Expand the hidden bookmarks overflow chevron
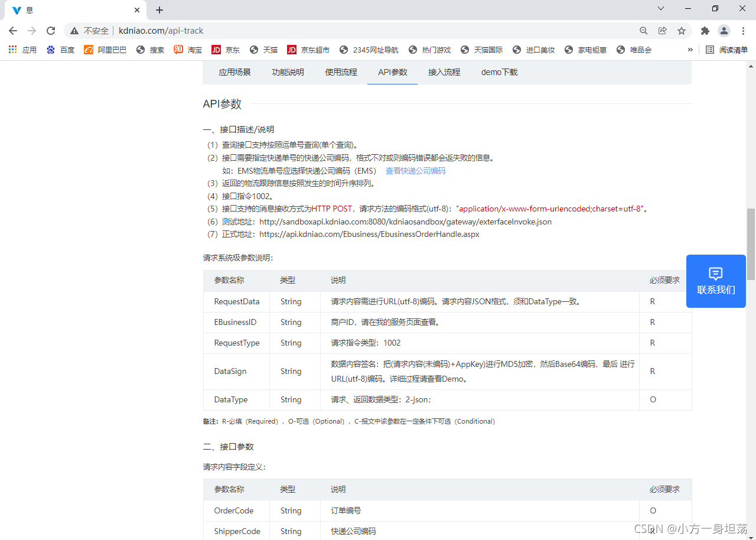 coord(690,50)
